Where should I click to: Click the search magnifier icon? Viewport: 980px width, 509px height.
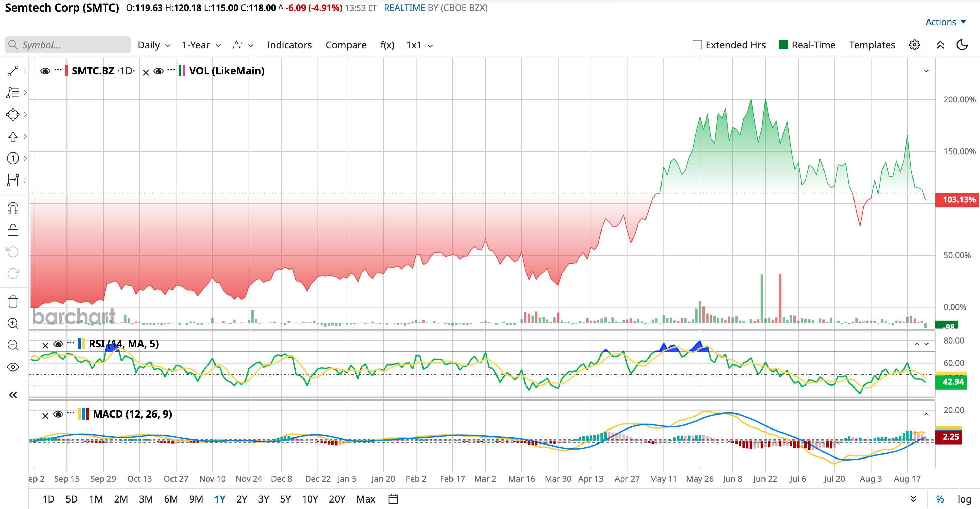[x=13, y=45]
